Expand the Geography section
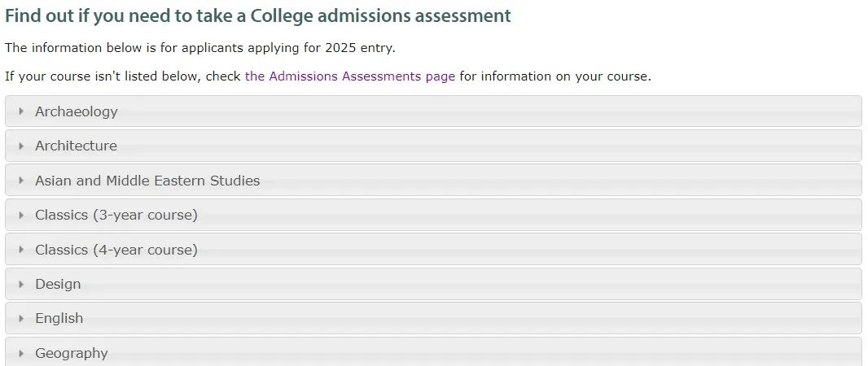868x366 pixels. (71, 353)
